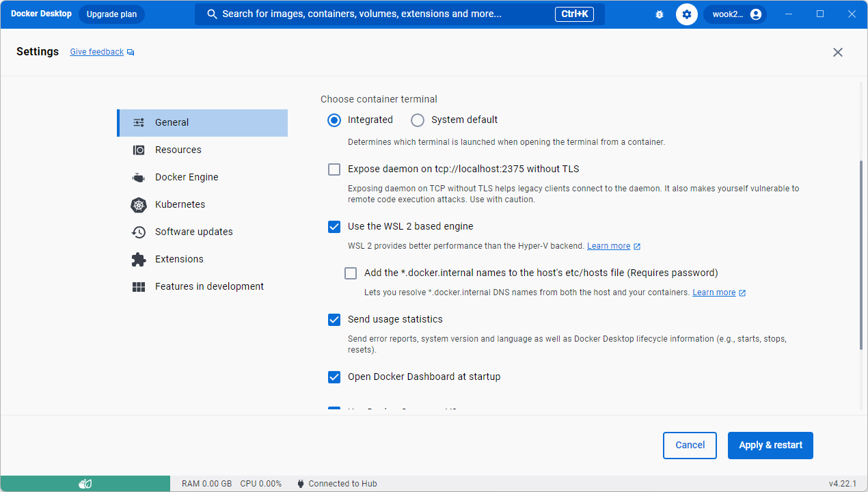Click the Upgrade plan button
Viewport: 868px width, 492px height.
click(111, 14)
